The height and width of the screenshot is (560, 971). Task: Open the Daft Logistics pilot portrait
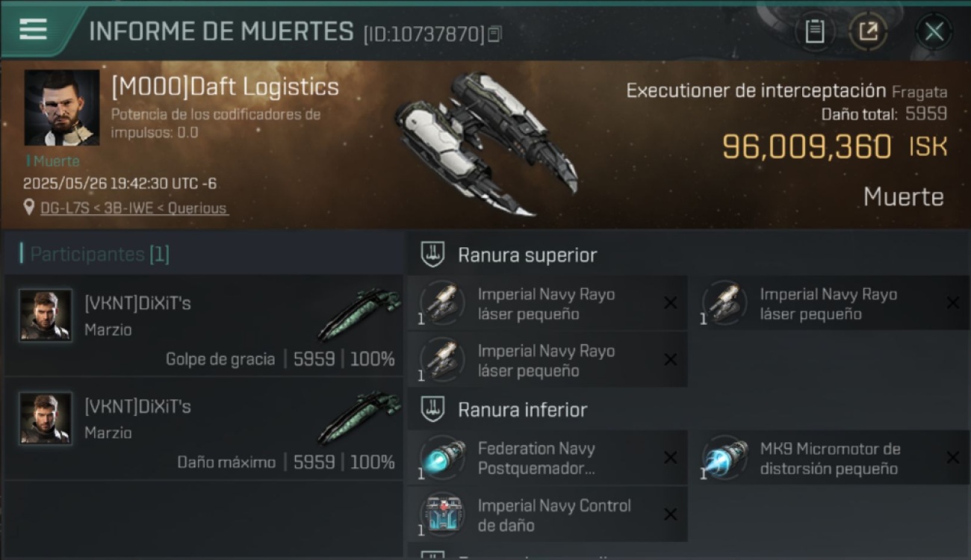pyautogui.click(x=62, y=108)
